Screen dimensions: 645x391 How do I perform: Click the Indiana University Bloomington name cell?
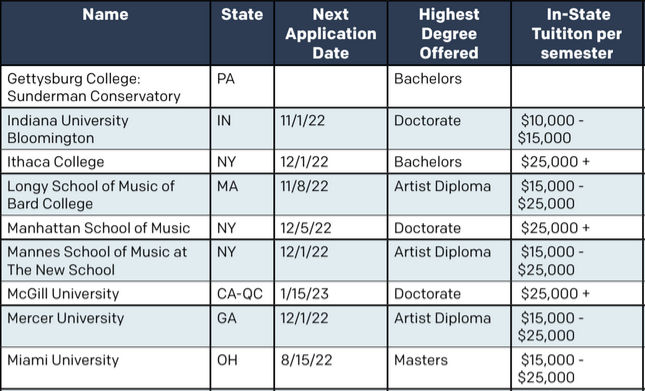click(x=105, y=129)
